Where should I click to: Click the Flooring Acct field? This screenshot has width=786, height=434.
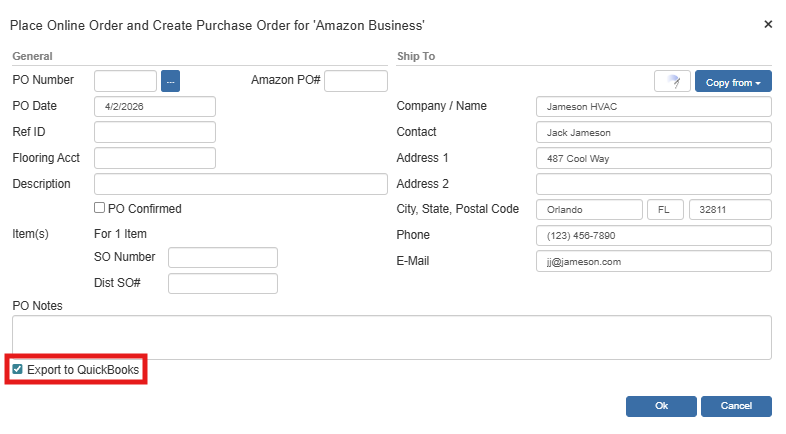coord(155,158)
